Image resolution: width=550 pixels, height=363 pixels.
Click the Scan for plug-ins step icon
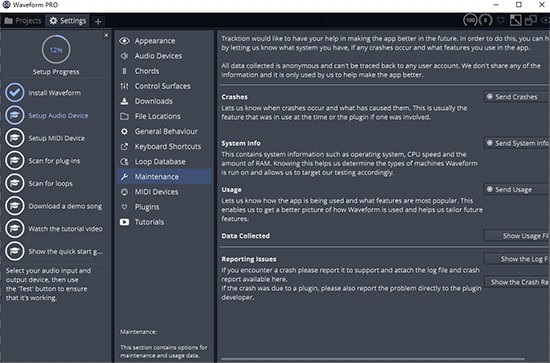[x=15, y=161]
